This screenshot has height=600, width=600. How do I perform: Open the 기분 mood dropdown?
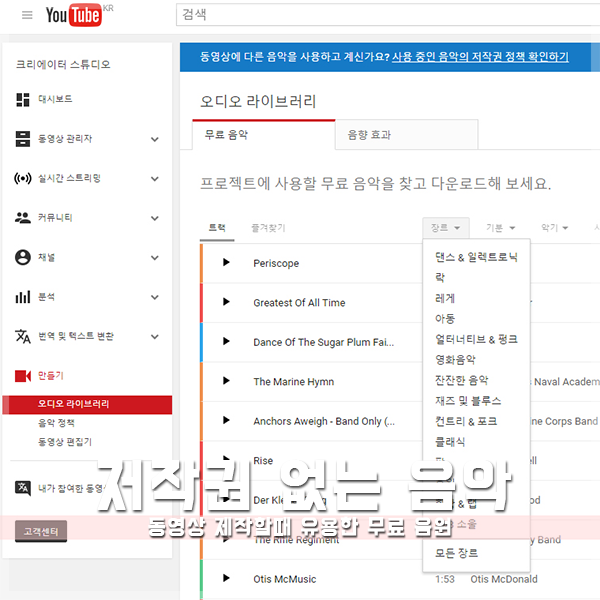click(x=501, y=228)
